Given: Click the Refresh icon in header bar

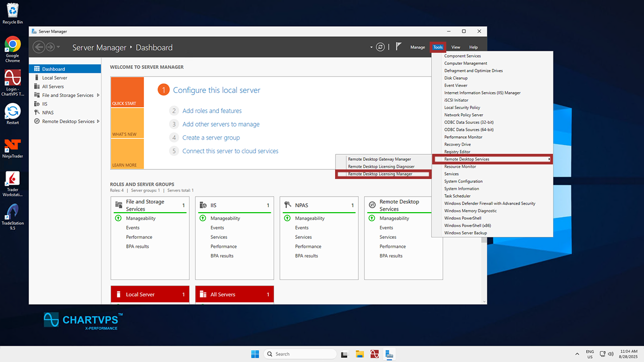Looking at the screenshot, I should [381, 47].
